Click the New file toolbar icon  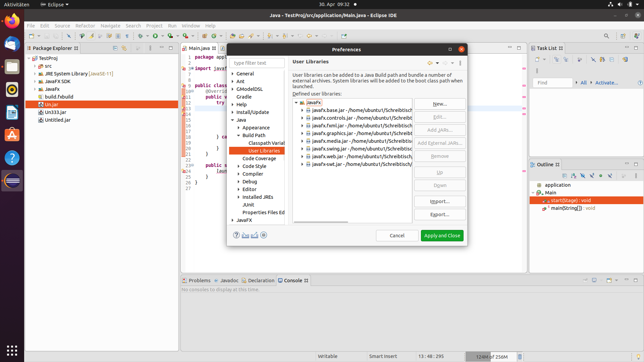point(32,36)
